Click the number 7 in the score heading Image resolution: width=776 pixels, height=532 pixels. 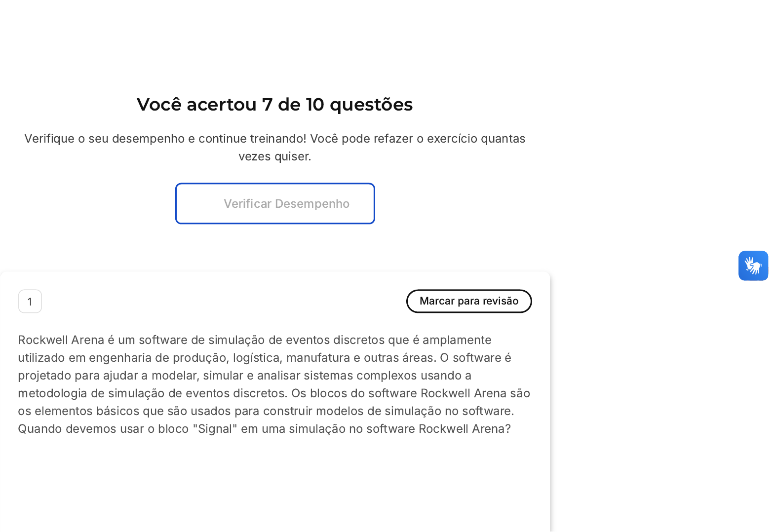click(x=267, y=105)
